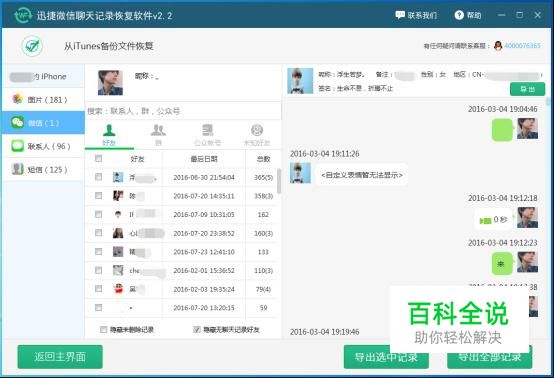Select the iPhone device entry

click(43, 76)
